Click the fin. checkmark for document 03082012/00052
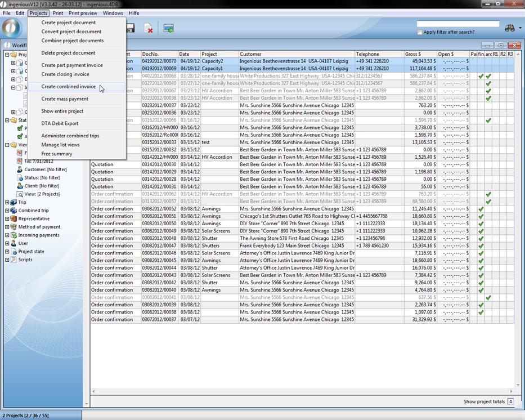Image resolution: width=525 pixels, height=420 pixels. [481, 209]
